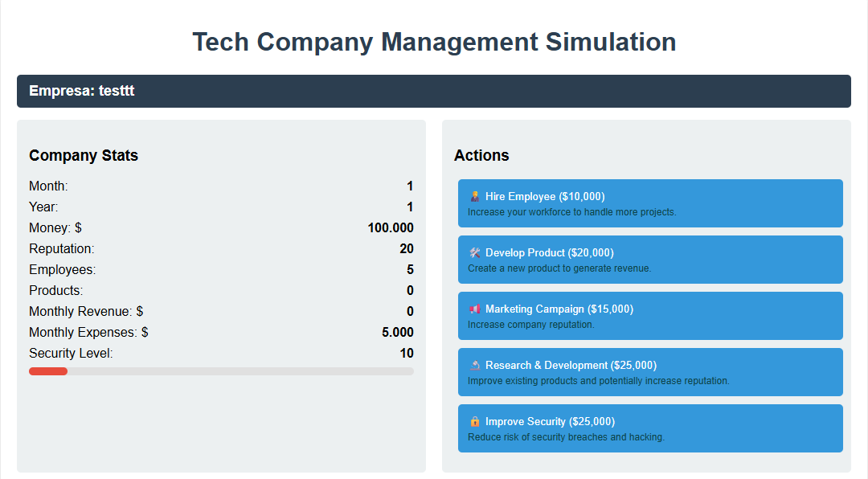
Task: Click the Company Stats panel heading
Action: 84,155
